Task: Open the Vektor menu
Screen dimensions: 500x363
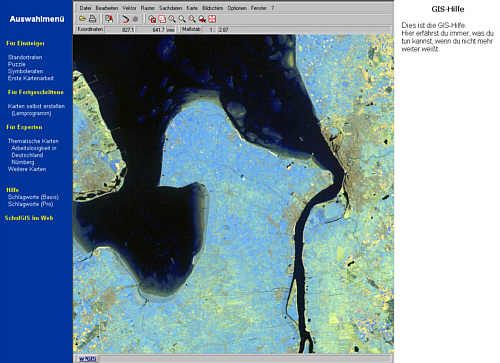Action: tap(129, 8)
